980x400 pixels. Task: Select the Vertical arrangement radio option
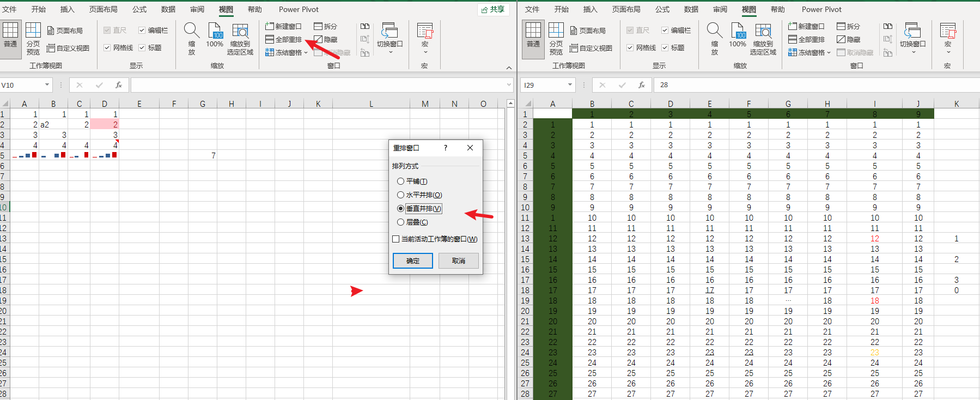[x=401, y=209]
